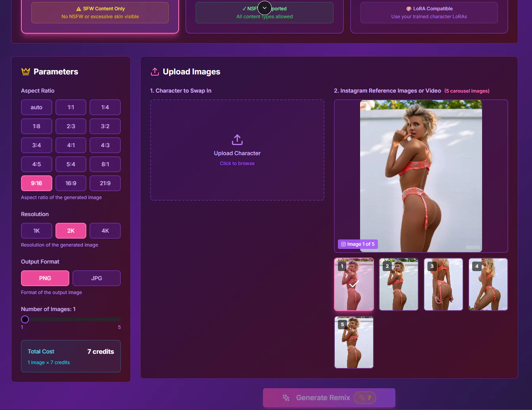The height and width of the screenshot is (410, 532).
Task: Click the sparkle icon on Generate Remix
Action: (x=286, y=398)
